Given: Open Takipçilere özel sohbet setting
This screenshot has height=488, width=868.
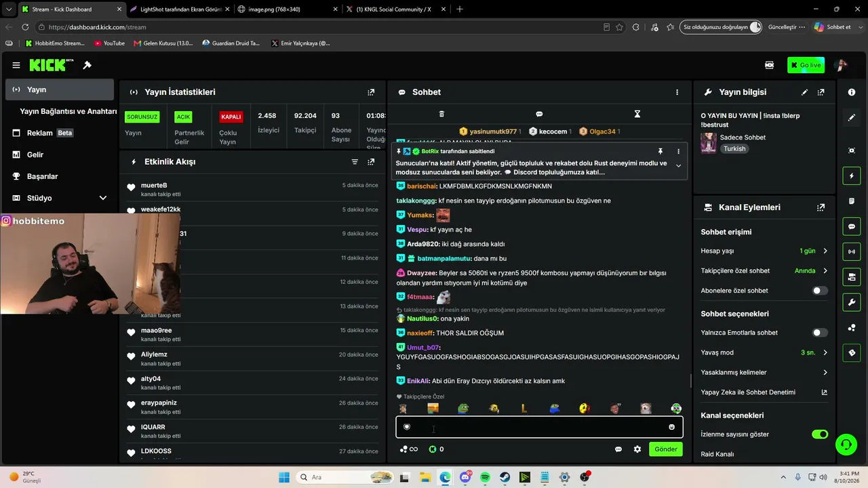Looking at the screenshot, I should point(764,270).
